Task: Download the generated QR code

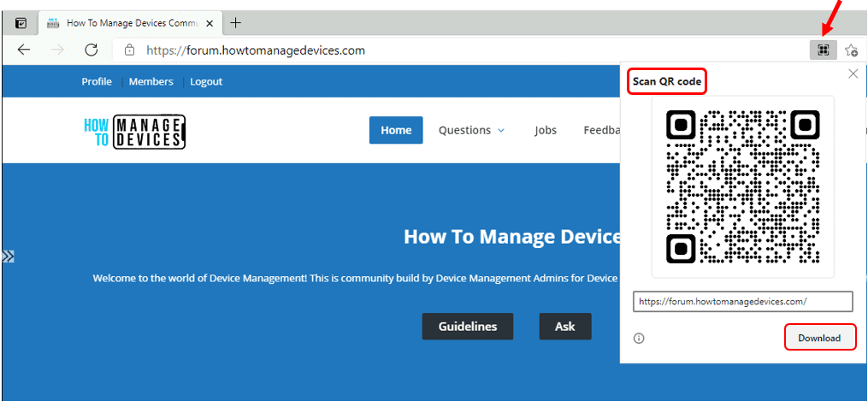Action: tap(819, 338)
